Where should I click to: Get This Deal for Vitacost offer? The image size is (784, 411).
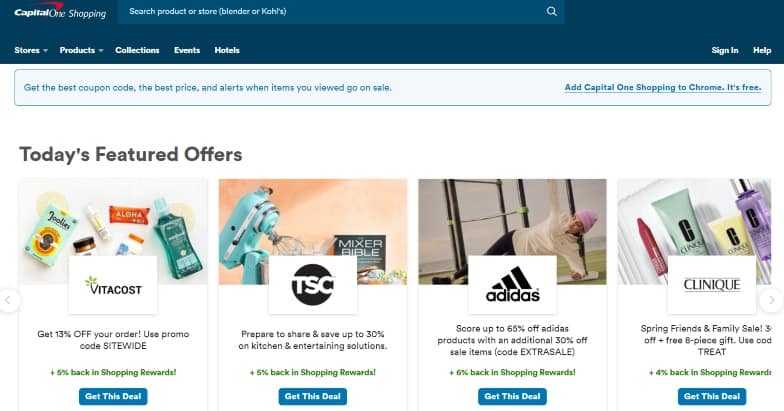(113, 396)
